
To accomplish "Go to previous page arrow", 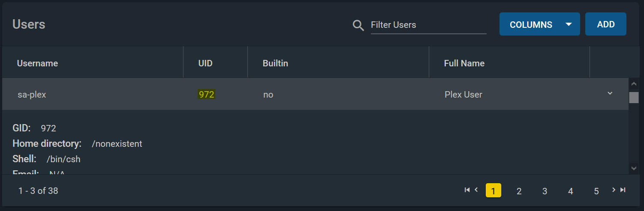I will tap(476, 190).
